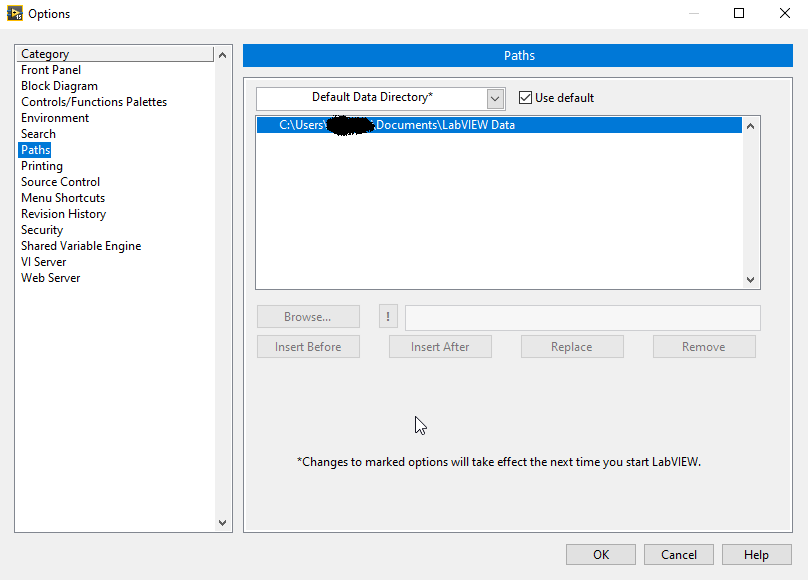Image resolution: width=808 pixels, height=580 pixels.
Task: Select the Paths category
Action: click(x=35, y=150)
